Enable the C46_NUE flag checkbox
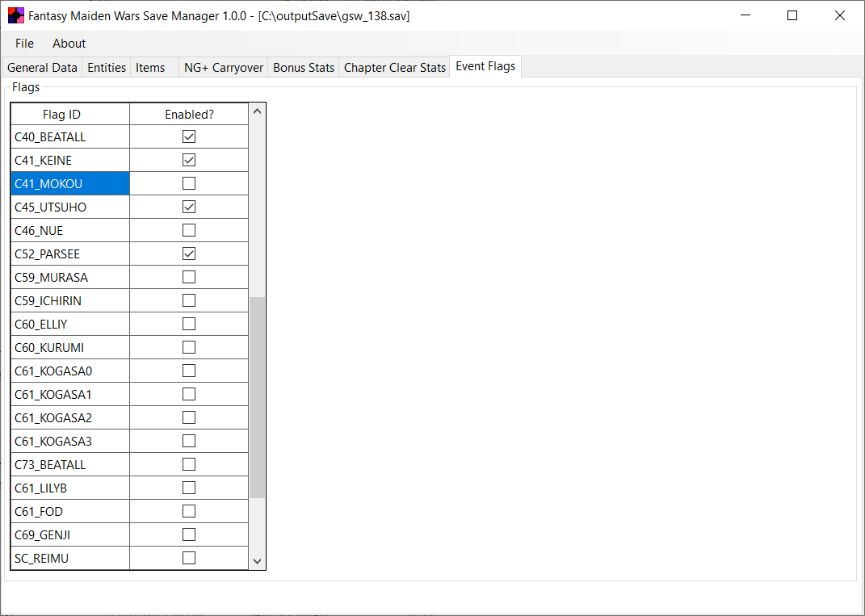 click(x=189, y=230)
